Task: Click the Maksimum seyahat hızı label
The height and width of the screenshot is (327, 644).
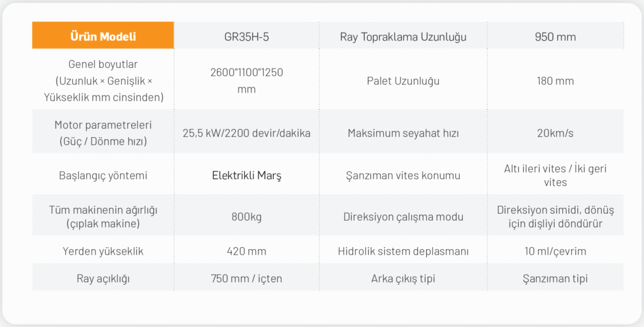Action: coord(403,133)
